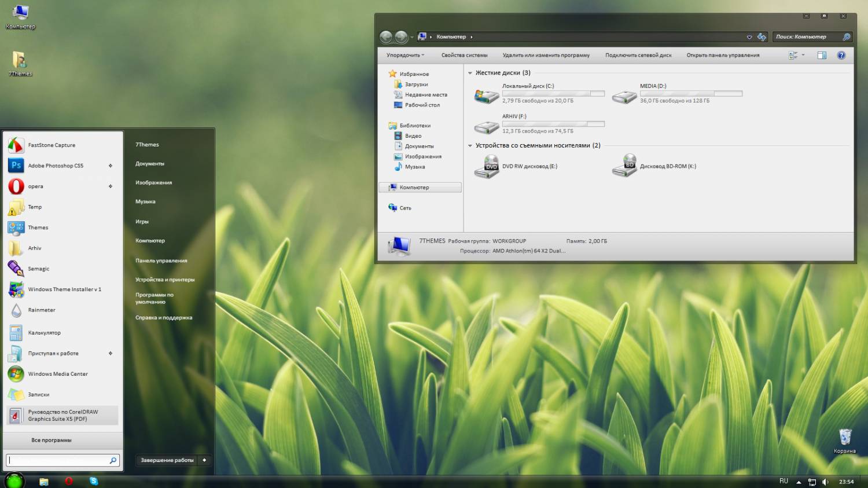Open Приступая к работе entry

(62, 353)
